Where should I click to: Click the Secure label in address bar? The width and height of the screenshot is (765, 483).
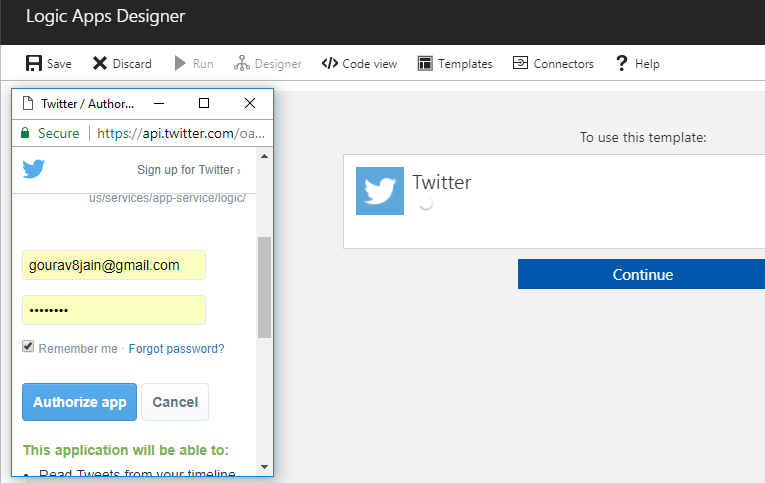pyautogui.click(x=59, y=133)
